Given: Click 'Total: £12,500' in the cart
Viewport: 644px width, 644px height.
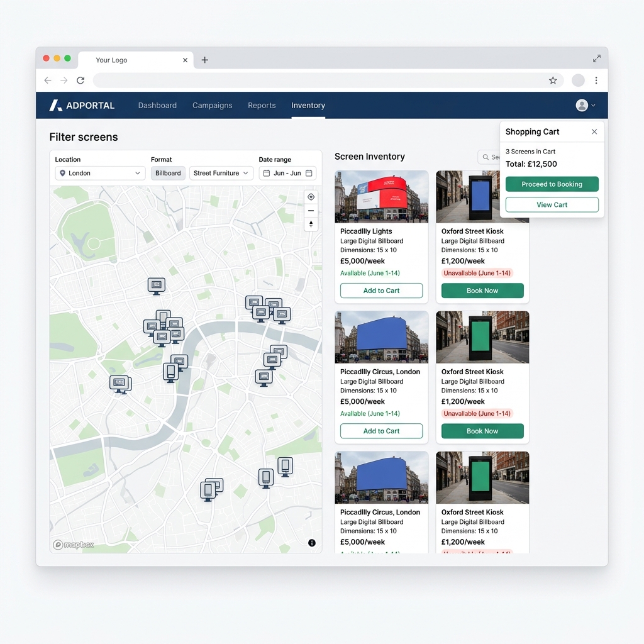Looking at the screenshot, I should (531, 164).
